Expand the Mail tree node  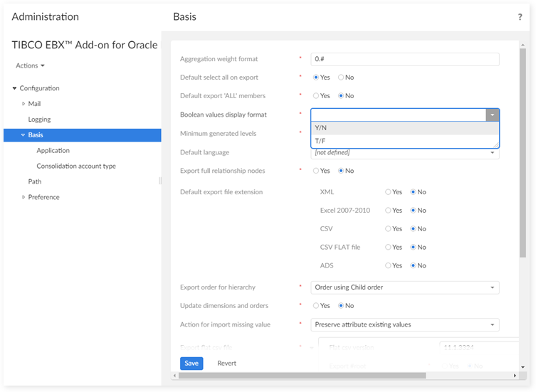click(23, 104)
